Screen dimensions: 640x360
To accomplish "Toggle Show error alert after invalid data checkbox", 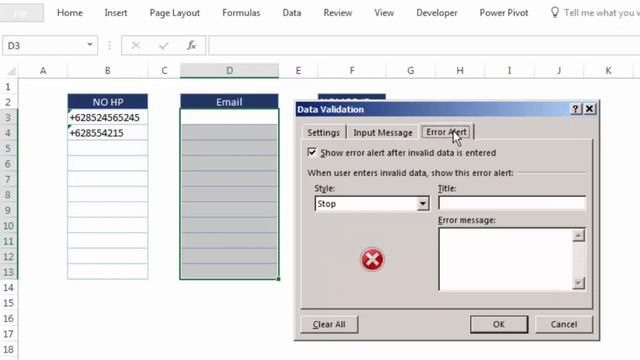I will [x=312, y=152].
